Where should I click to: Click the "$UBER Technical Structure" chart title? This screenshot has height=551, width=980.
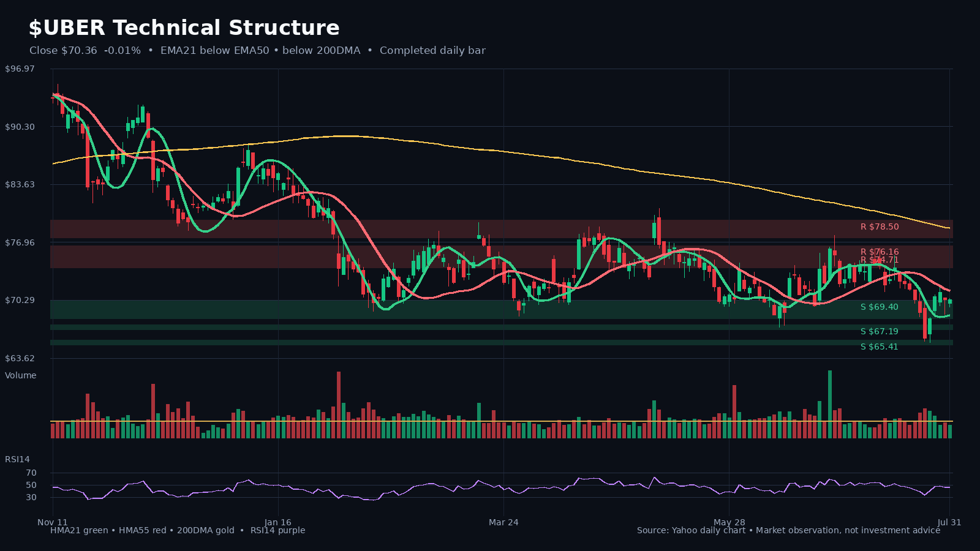point(184,28)
